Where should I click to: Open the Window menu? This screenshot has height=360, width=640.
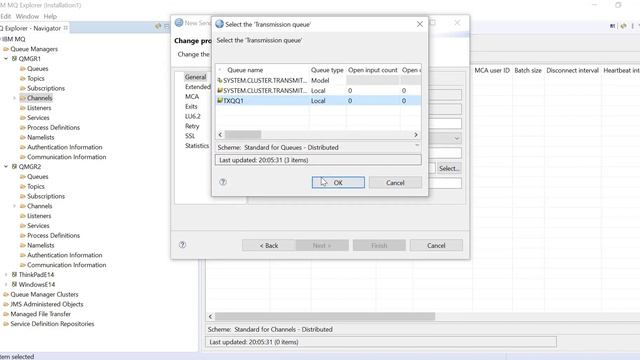[27, 16]
